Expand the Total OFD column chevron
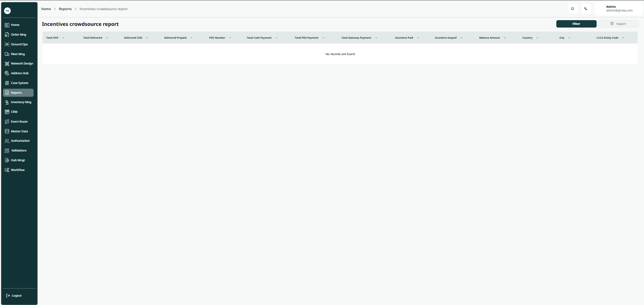The image size is (644, 305). 63,38
